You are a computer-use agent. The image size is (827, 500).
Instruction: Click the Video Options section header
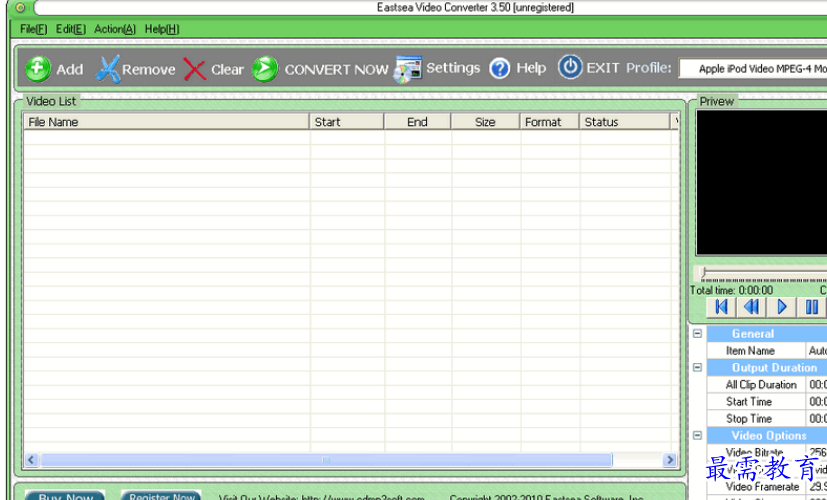(767, 436)
